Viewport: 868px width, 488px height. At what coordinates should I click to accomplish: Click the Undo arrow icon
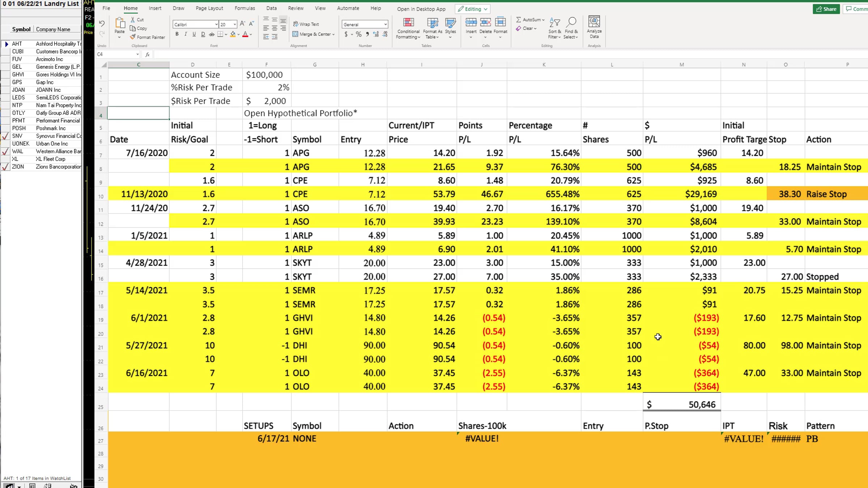pyautogui.click(x=102, y=24)
